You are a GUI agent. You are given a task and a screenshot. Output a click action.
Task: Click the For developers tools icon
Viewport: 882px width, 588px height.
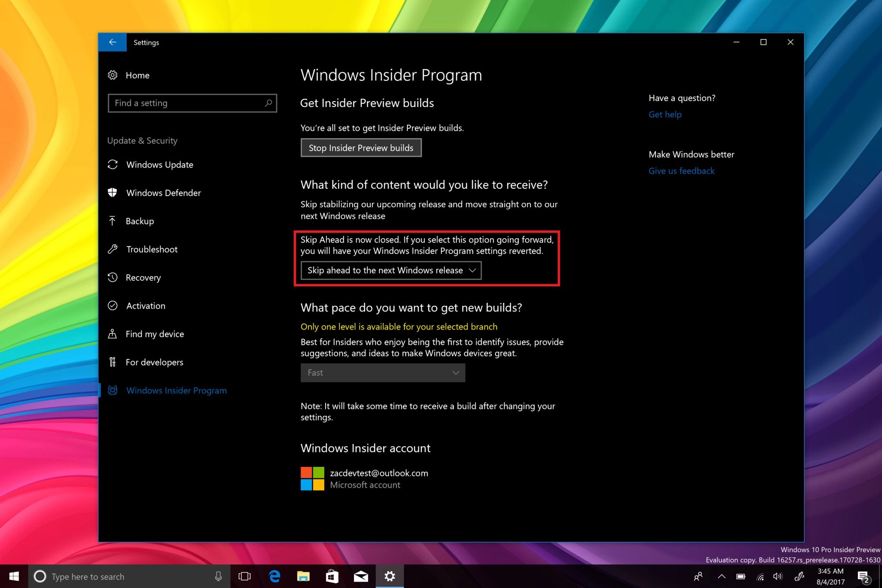[112, 362]
